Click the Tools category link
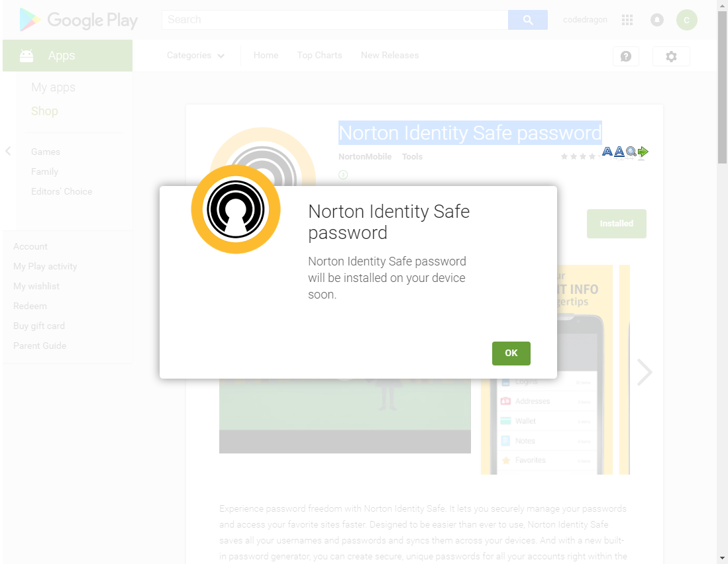Screen dimensions: 728x564 (x=412, y=157)
